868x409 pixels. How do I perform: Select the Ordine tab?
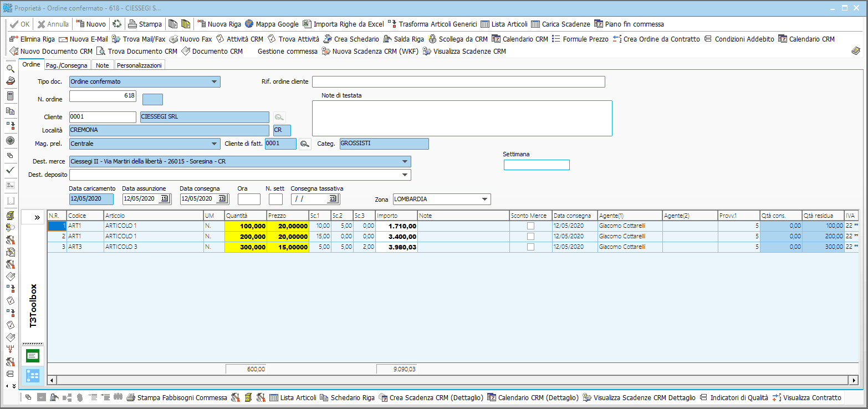pos(31,65)
